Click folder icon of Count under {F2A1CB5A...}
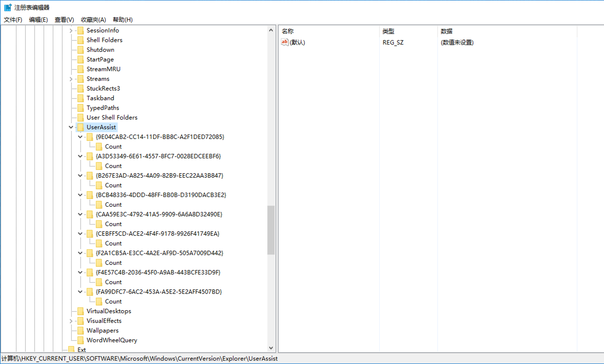This screenshot has width=604, height=364. [x=99, y=263]
